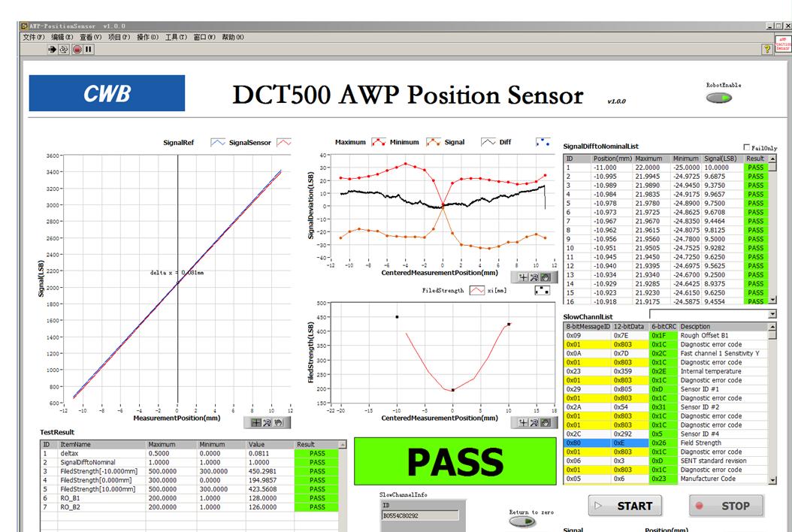Click the Signal plot legend swatch

click(488, 142)
